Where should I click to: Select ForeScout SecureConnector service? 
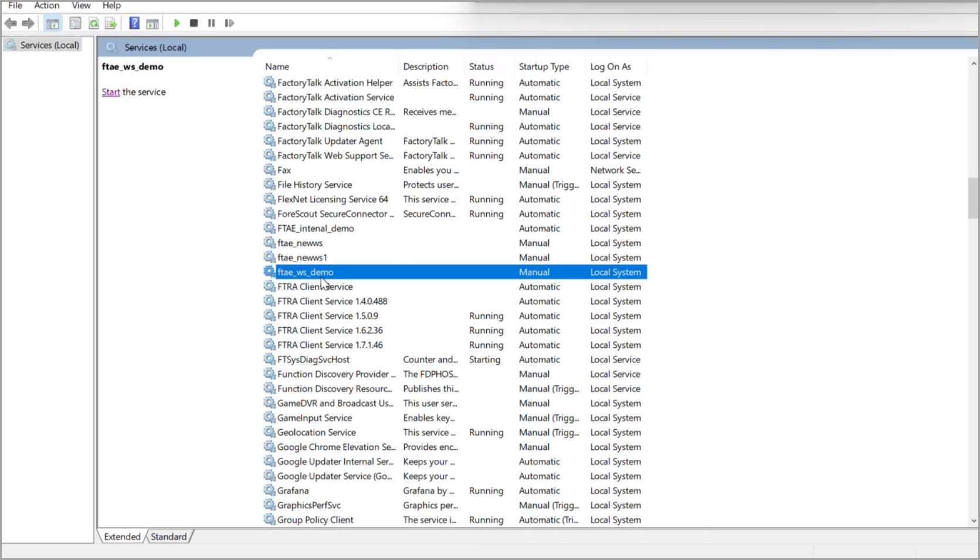(x=455, y=214)
